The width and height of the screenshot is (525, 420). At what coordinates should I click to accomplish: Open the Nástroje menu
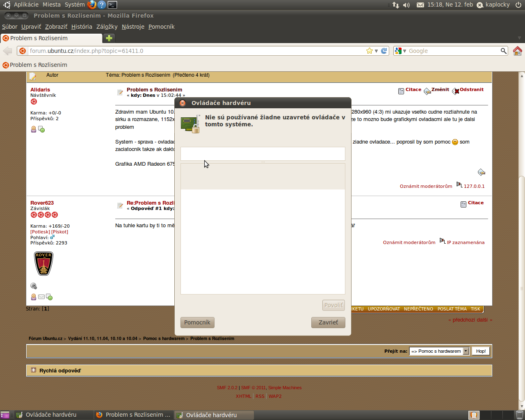tap(133, 27)
